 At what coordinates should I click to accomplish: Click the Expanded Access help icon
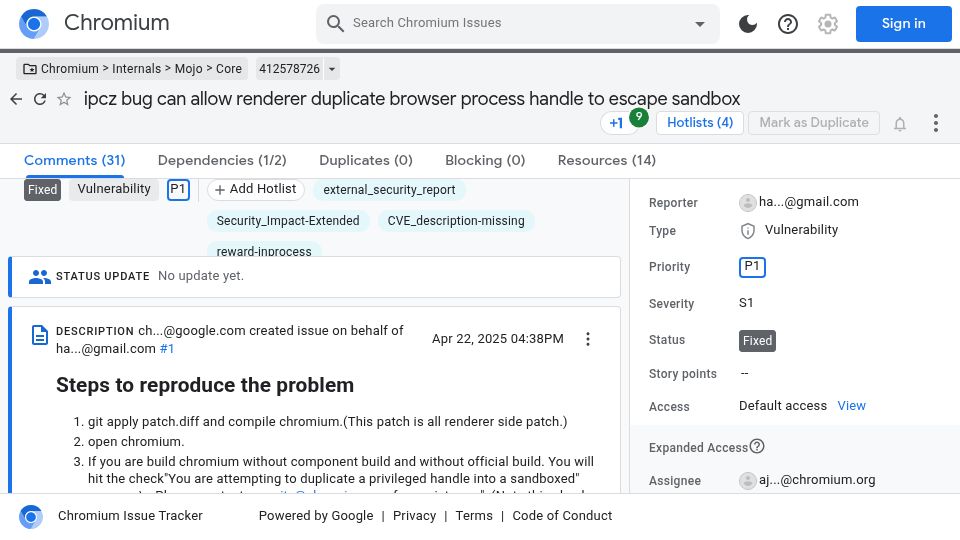click(x=757, y=446)
